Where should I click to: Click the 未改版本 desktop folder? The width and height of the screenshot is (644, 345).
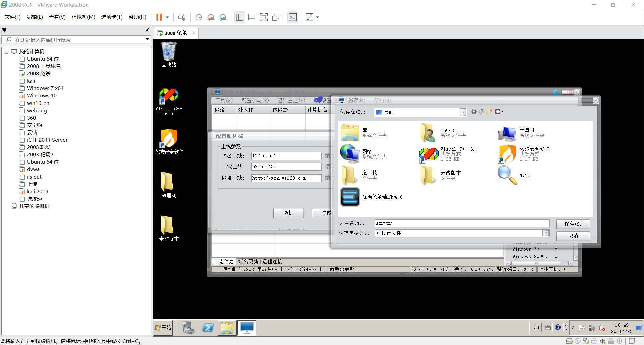coord(169,229)
